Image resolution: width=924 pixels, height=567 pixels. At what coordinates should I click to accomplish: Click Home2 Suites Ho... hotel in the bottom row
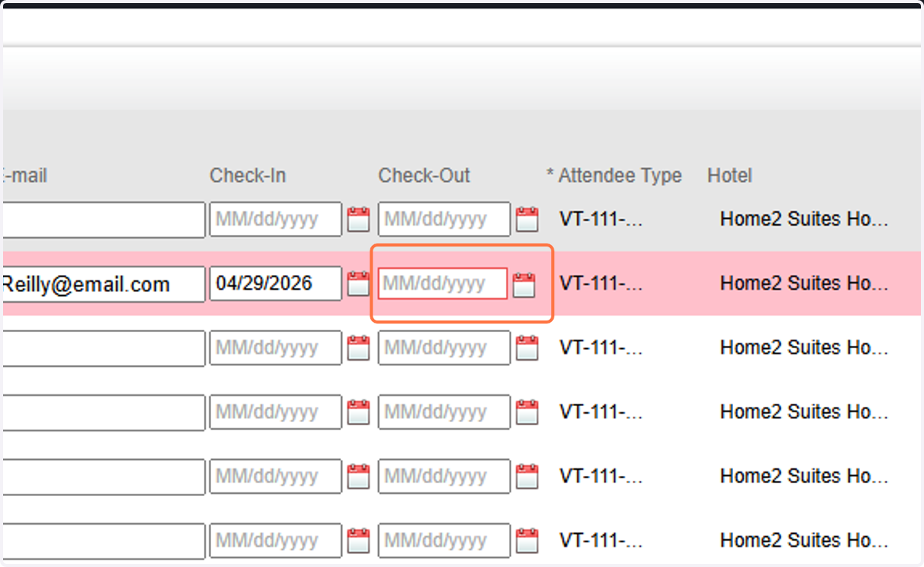(x=805, y=541)
